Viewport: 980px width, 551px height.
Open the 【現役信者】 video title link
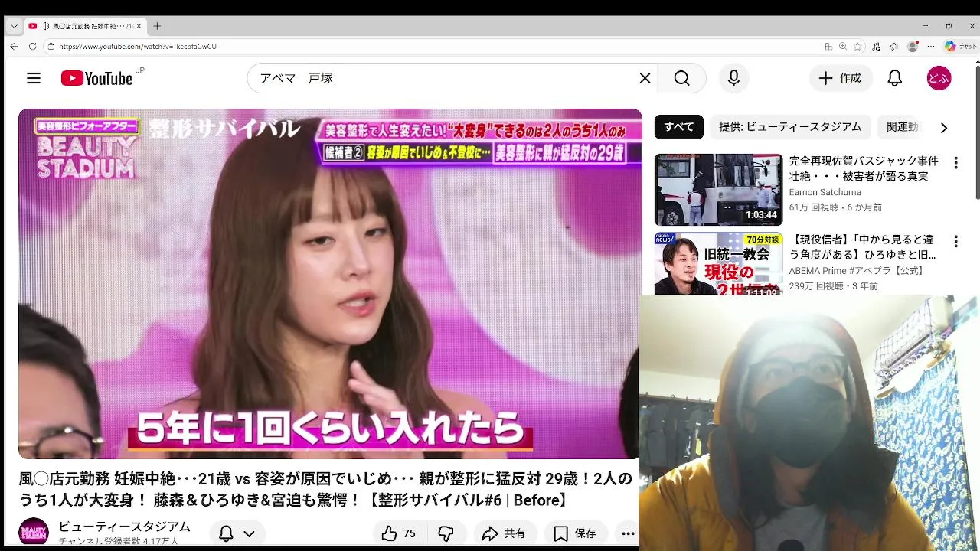864,247
